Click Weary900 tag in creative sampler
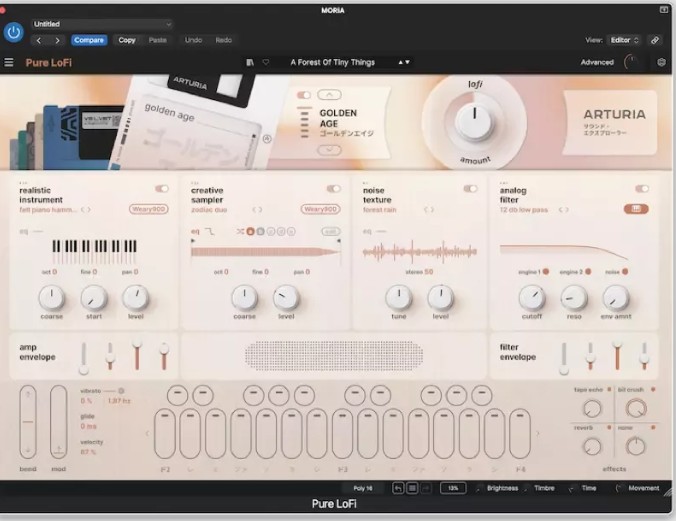The height and width of the screenshot is (521, 676). click(x=320, y=209)
